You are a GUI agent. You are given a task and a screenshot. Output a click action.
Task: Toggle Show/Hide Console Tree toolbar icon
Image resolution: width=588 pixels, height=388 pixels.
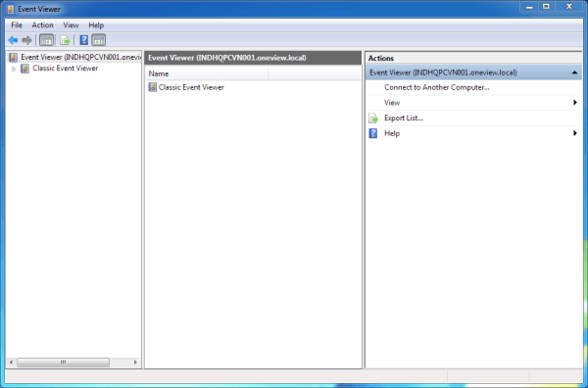pyautogui.click(x=46, y=40)
